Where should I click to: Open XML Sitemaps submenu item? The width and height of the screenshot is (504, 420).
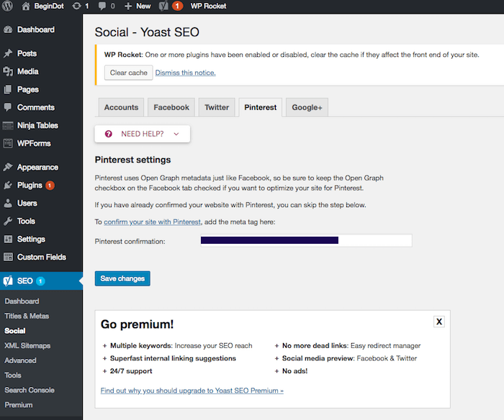[x=27, y=345]
